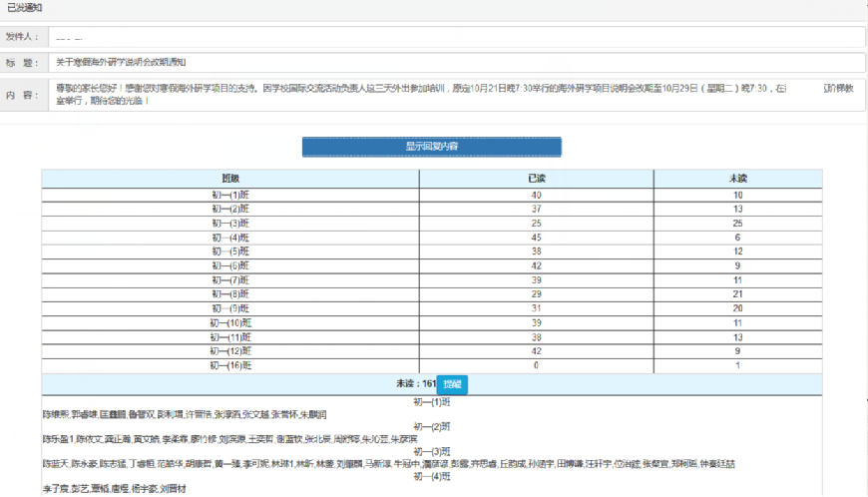The image size is (868, 497).
Task: Click the 显示回复内容 button
Action: pyautogui.click(x=431, y=147)
